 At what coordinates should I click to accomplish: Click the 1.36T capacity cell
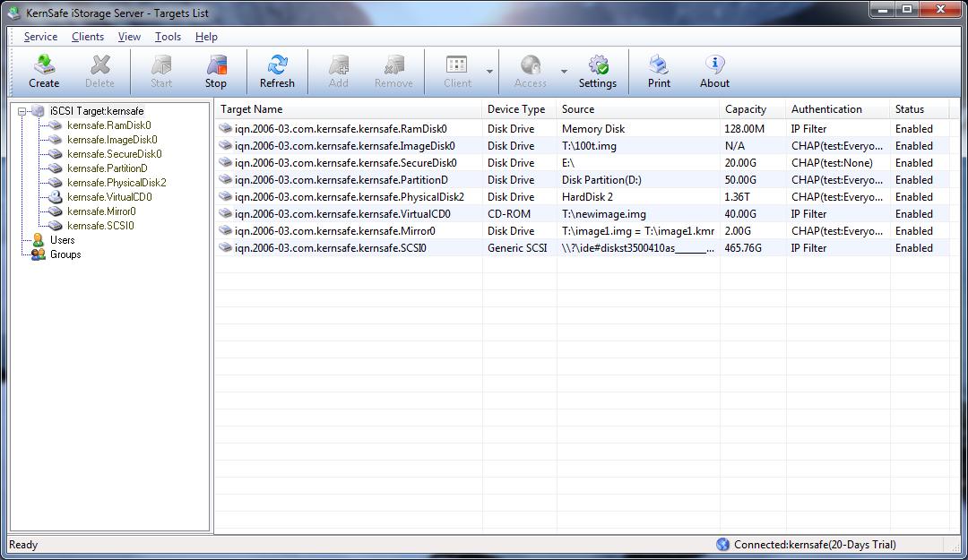tap(737, 197)
